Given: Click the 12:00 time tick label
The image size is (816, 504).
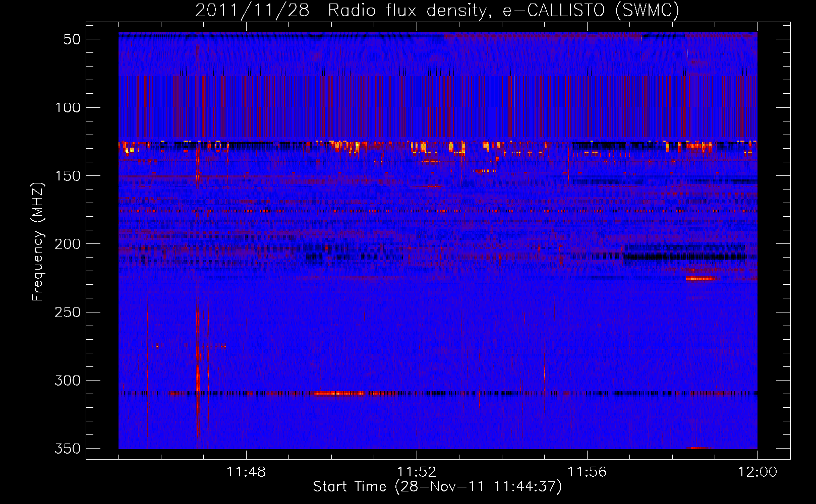Looking at the screenshot, I should point(757,472).
